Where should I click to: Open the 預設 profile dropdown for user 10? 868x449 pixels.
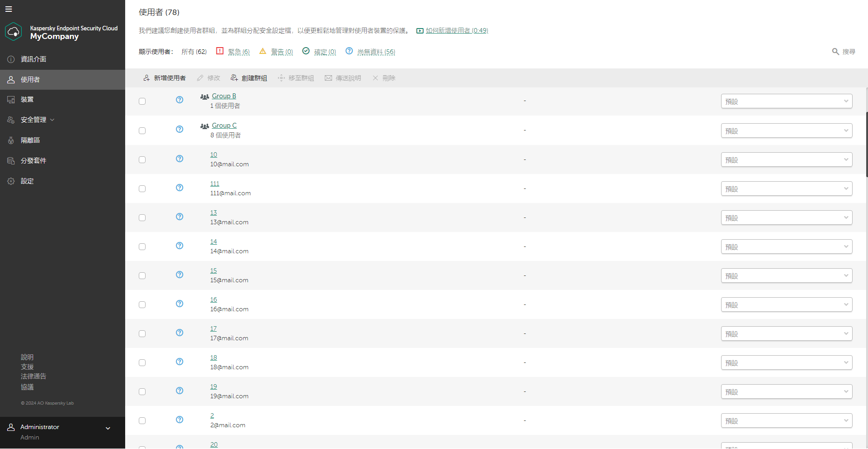tap(787, 159)
